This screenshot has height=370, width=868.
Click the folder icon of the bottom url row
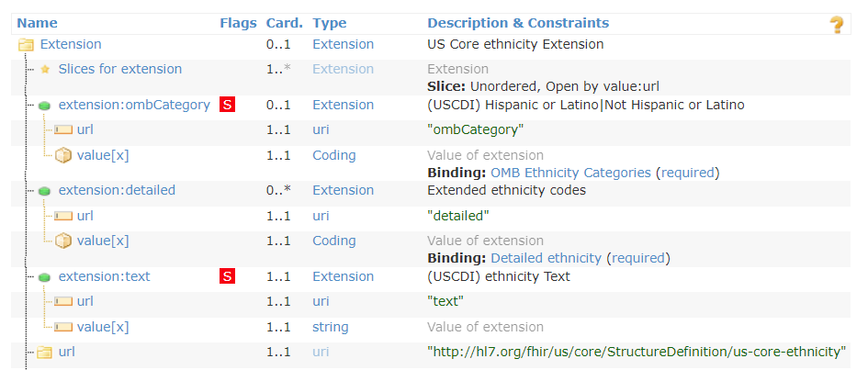[44, 352]
